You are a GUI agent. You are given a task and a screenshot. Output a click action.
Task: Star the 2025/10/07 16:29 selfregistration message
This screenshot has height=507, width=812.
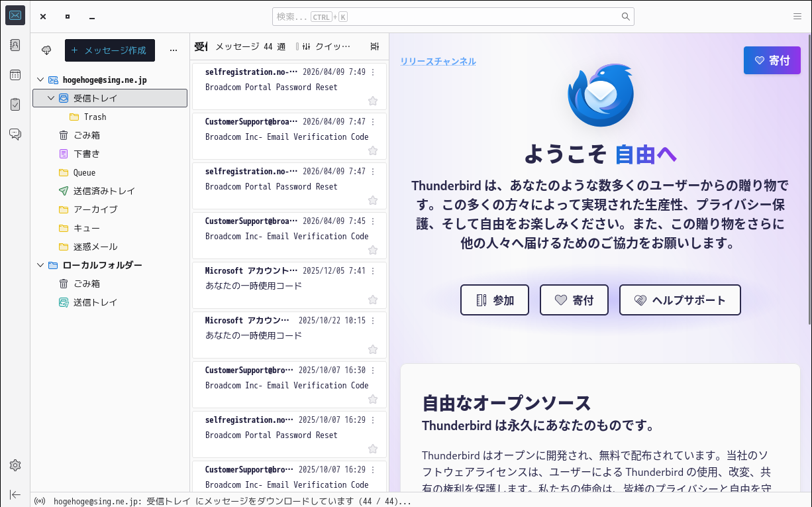(373, 449)
